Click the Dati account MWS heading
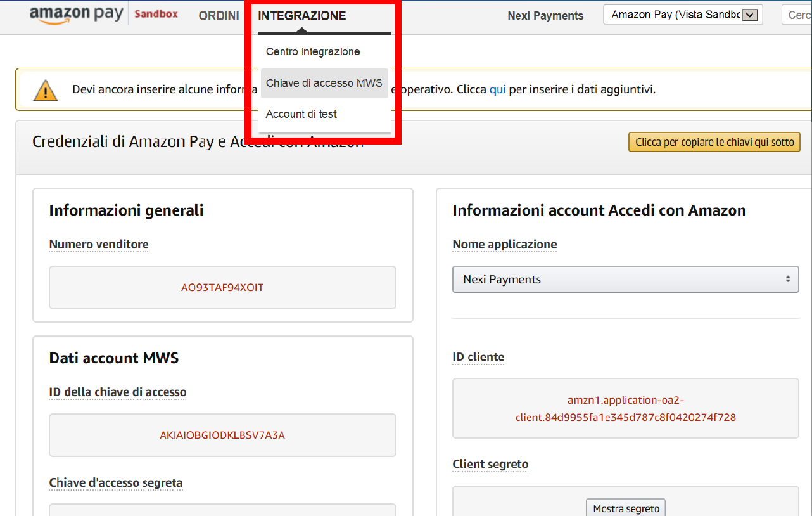 click(x=114, y=358)
